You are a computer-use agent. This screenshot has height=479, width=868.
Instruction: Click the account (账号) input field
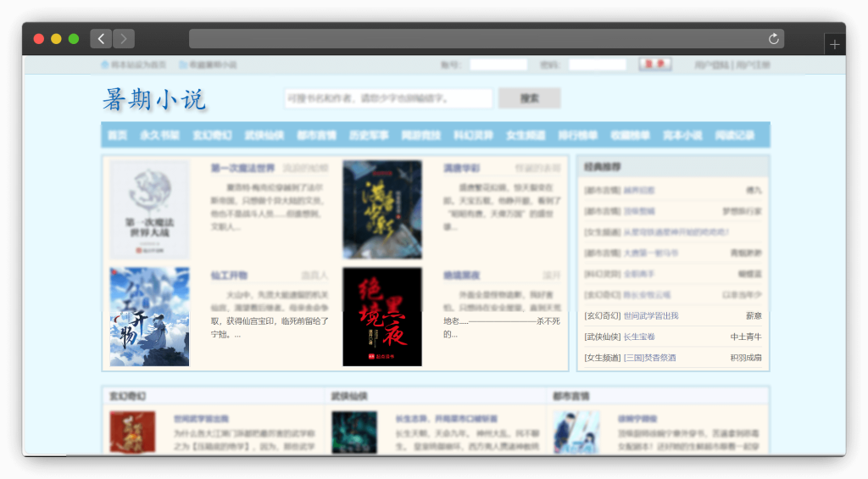[498, 64]
